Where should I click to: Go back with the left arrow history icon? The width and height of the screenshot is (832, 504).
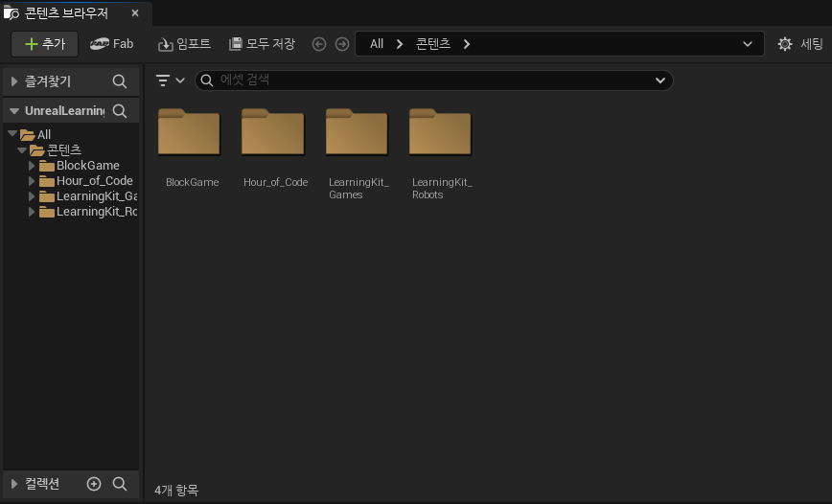coord(319,44)
